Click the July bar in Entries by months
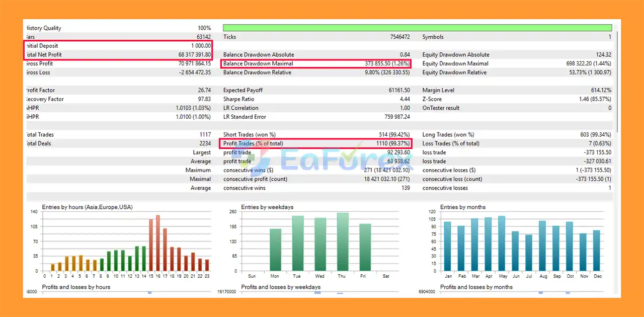The image size is (644, 317). 528,253
